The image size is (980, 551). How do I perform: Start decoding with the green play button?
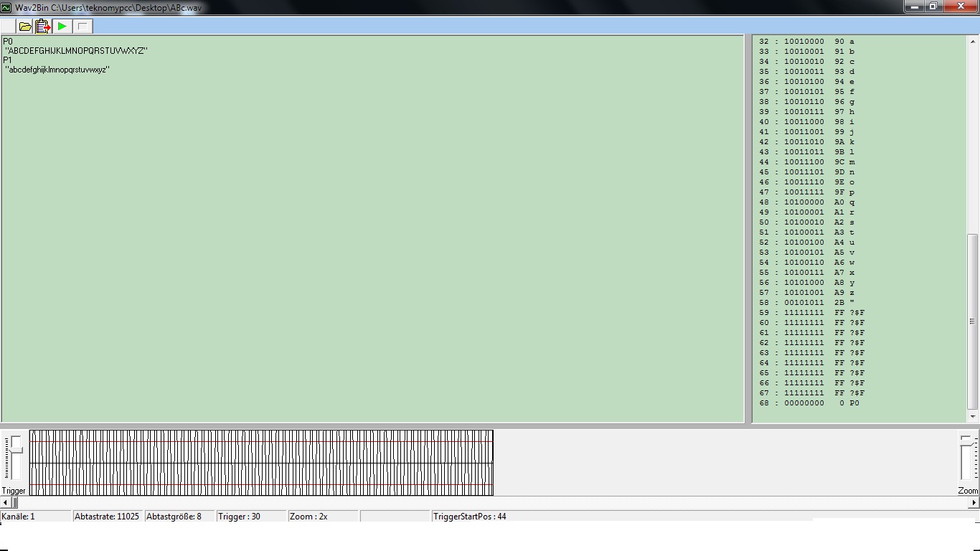(x=62, y=27)
